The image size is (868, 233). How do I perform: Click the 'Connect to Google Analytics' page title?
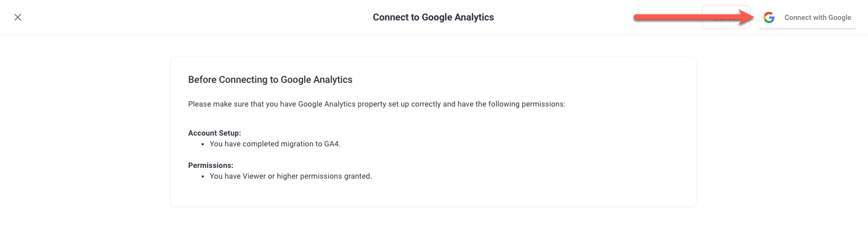[433, 17]
